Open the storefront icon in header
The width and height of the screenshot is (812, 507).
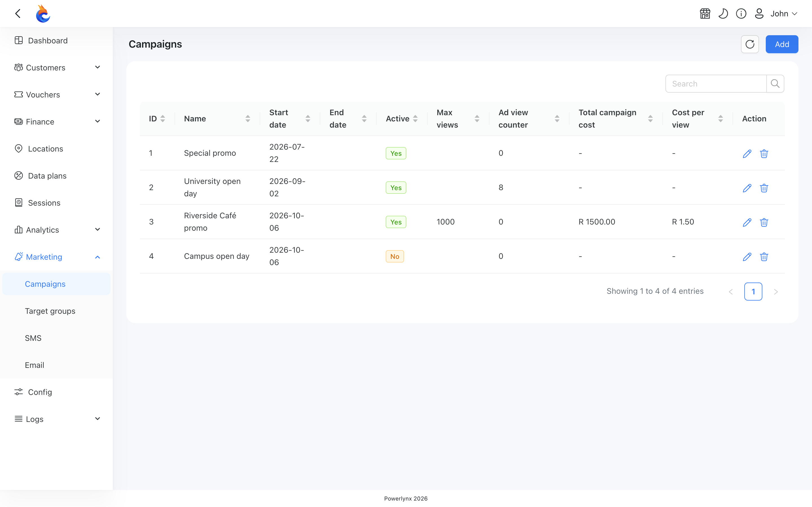[x=705, y=14]
